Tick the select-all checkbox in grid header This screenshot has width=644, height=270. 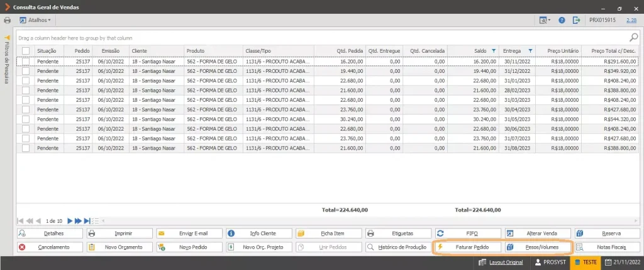[26, 50]
